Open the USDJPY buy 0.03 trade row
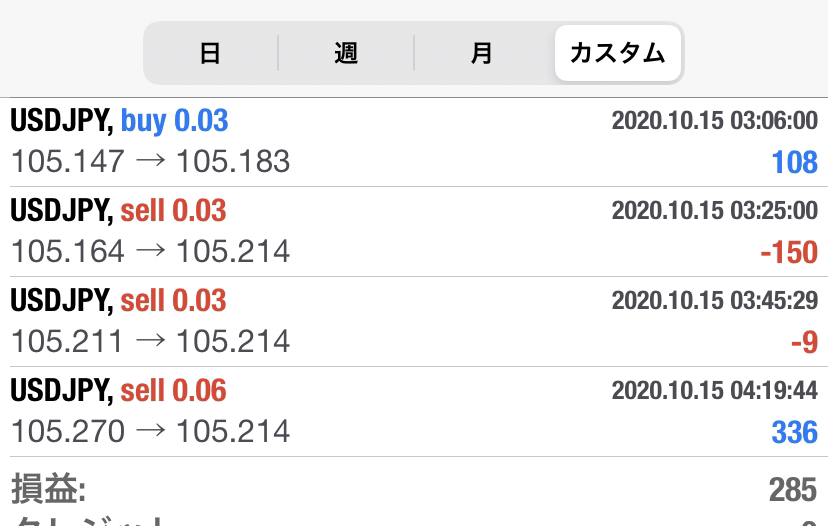The image size is (828, 526). pos(414,142)
